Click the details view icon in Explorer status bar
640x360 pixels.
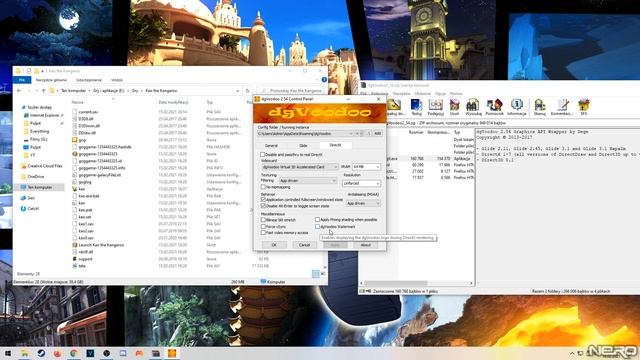316,274
